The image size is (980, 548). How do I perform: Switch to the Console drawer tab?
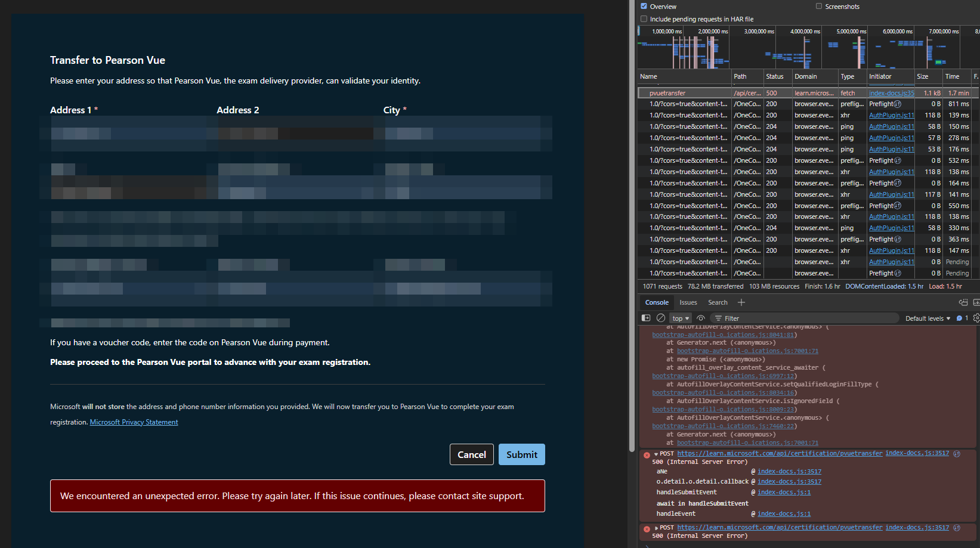point(657,302)
